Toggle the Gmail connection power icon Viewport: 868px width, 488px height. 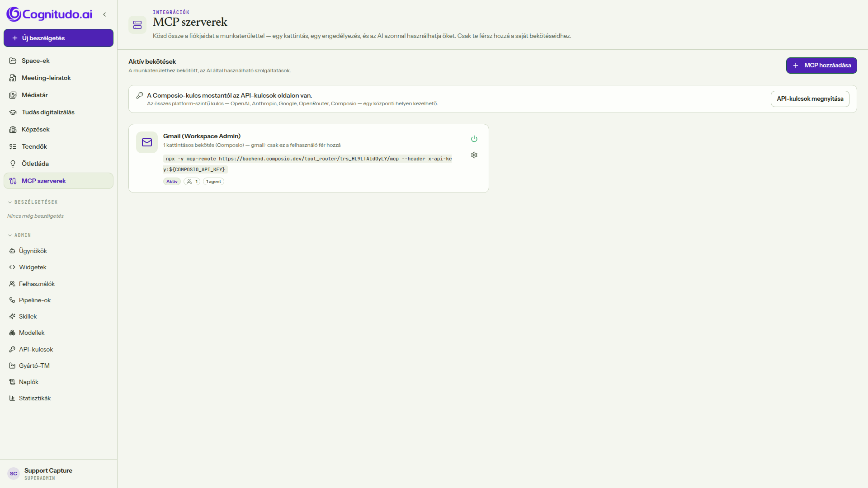click(x=474, y=139)
